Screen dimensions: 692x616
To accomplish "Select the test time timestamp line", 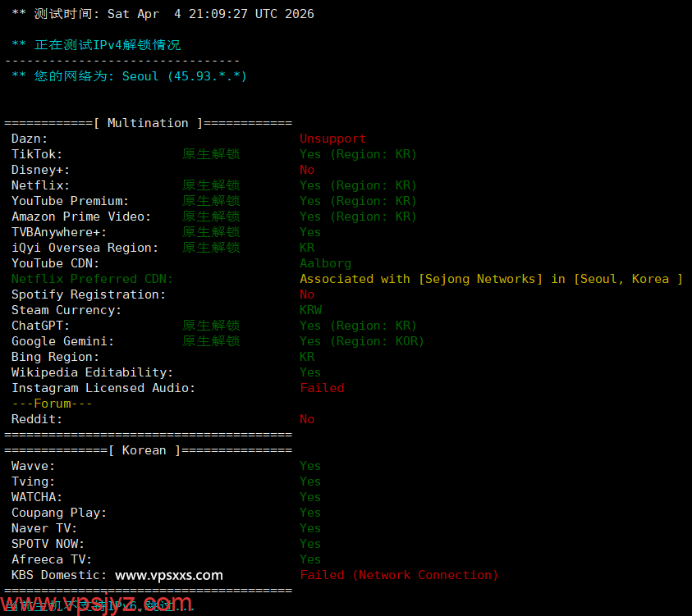I will [163, 14].
